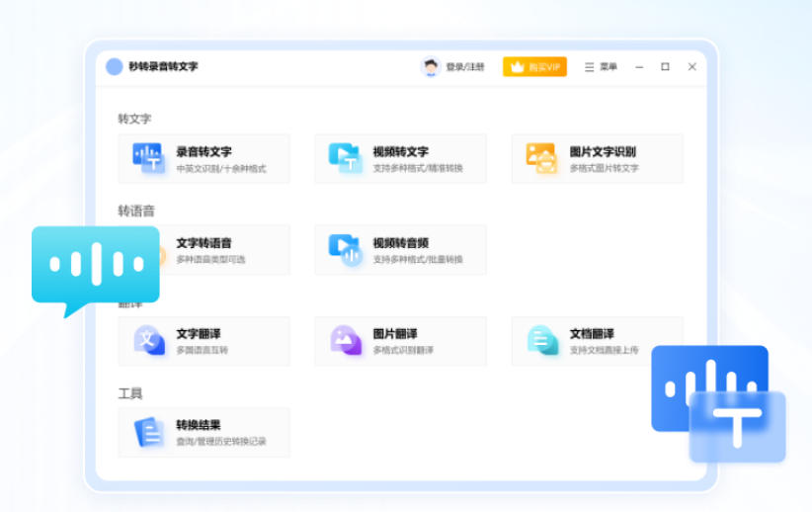The height and width of the screenshot is (512, 812).
Task: Click the 视频转文字 icon
Action: coord(345,158)
